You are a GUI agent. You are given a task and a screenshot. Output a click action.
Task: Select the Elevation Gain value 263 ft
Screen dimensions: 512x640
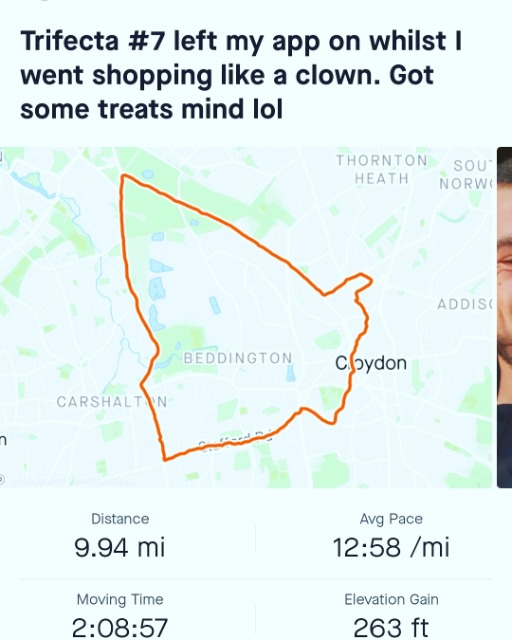[391, 628]
